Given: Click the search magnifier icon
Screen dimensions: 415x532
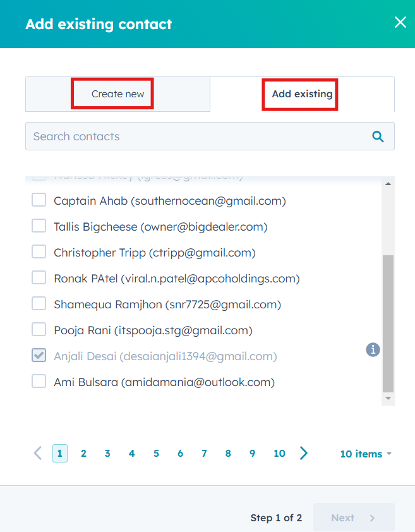Looking at the screenshot, I should point(378,136).
